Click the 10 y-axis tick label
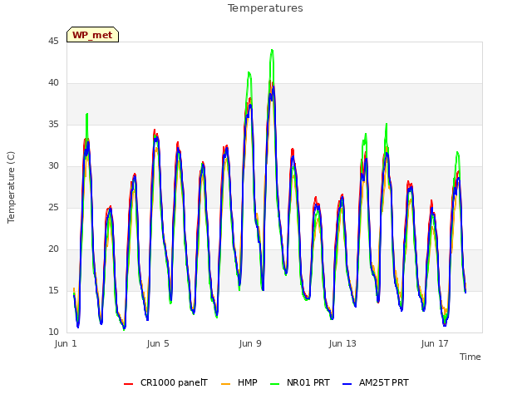 click(53, 332)
